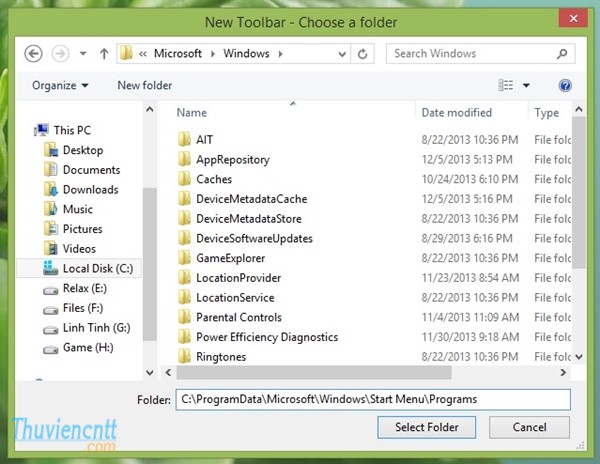Select the LocationProvider folder icon

point(184,277)
